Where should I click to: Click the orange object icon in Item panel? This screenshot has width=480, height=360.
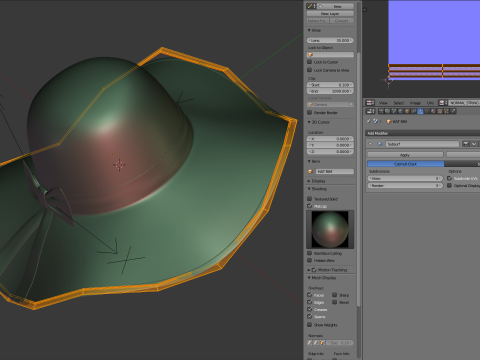click(310, 171)
